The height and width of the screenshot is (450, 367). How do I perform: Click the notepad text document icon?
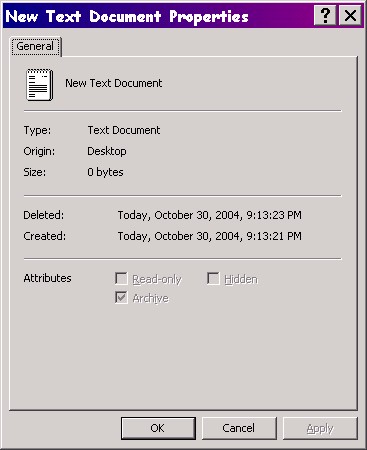point(40,85)
